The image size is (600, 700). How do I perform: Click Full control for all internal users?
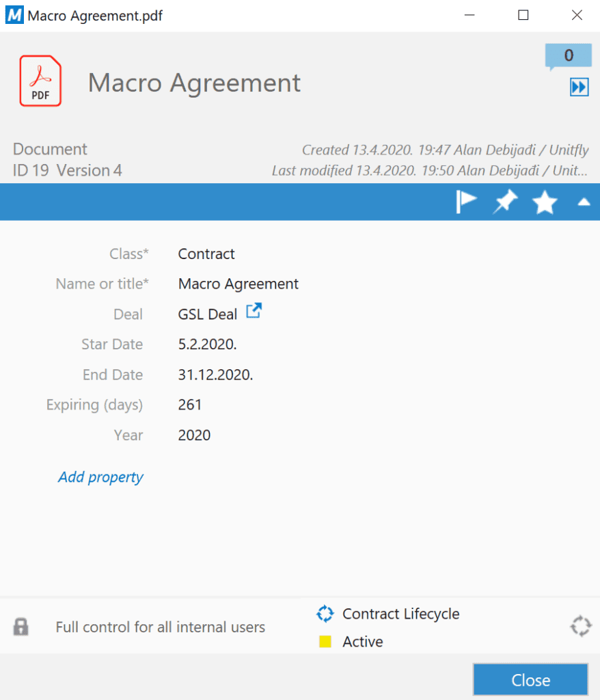160,627
